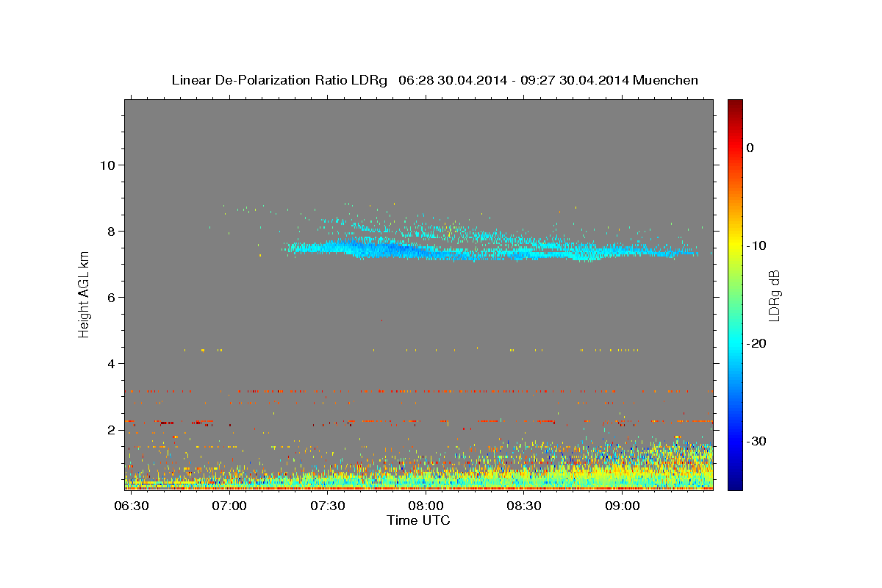Viewport: 882px width, 588px height.
Task: Click the 09:00 time tick label
Action: coord(622,506)
